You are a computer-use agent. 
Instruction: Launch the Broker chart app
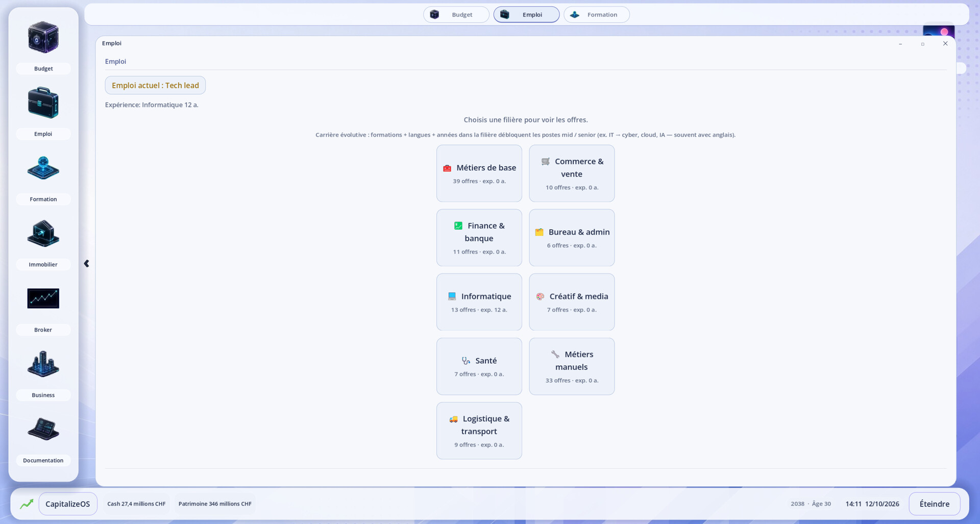43,308
